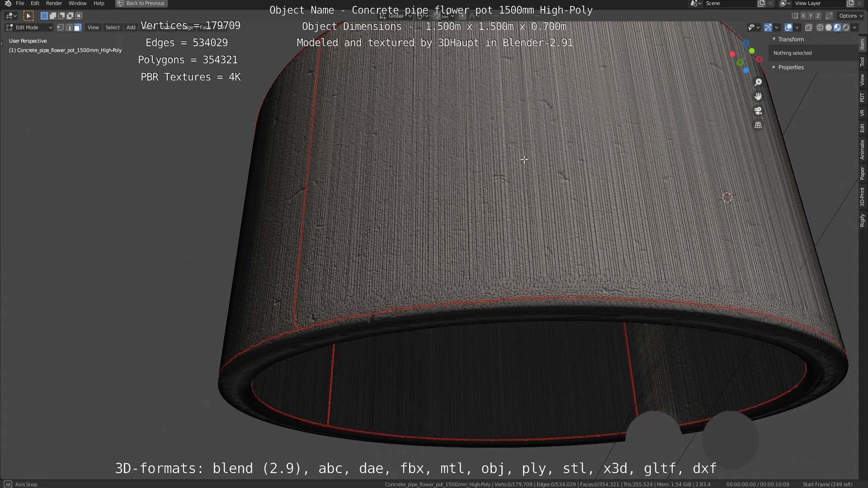Open the overlays settings dropdown arrow
The height and width of the screenshot is (488, 868).
[797, 28]
